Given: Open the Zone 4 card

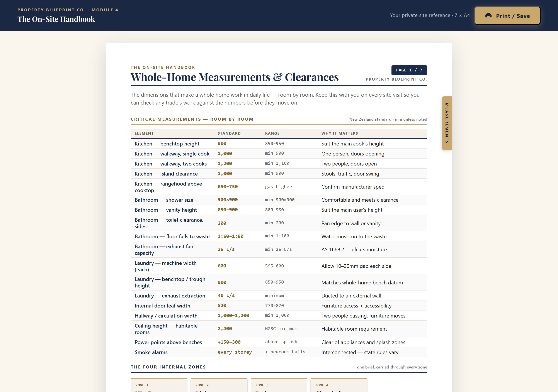Looking at the screenshot, I should tap(339, 385).
